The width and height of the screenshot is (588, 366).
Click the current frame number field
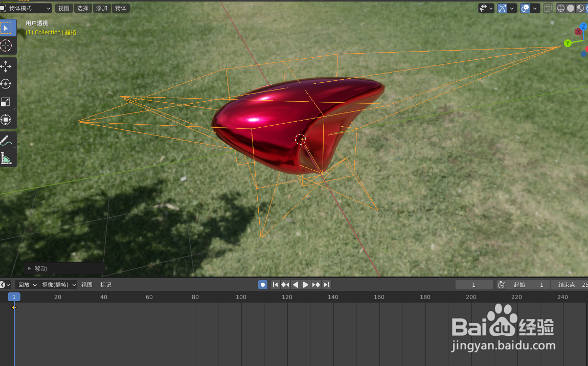pyautogui.click(x=473, y=285)
